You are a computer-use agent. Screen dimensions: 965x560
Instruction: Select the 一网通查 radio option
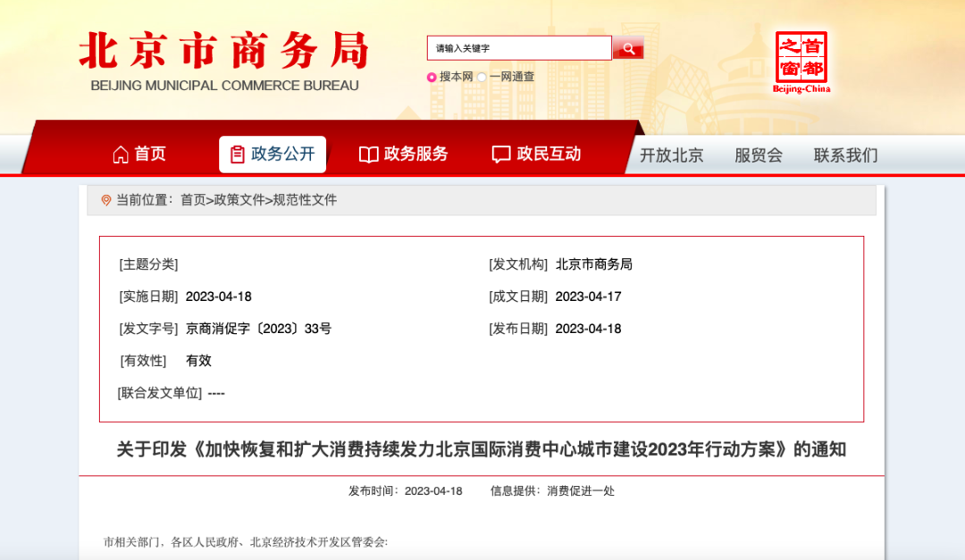pyautogui.click(x=482, y=77)
